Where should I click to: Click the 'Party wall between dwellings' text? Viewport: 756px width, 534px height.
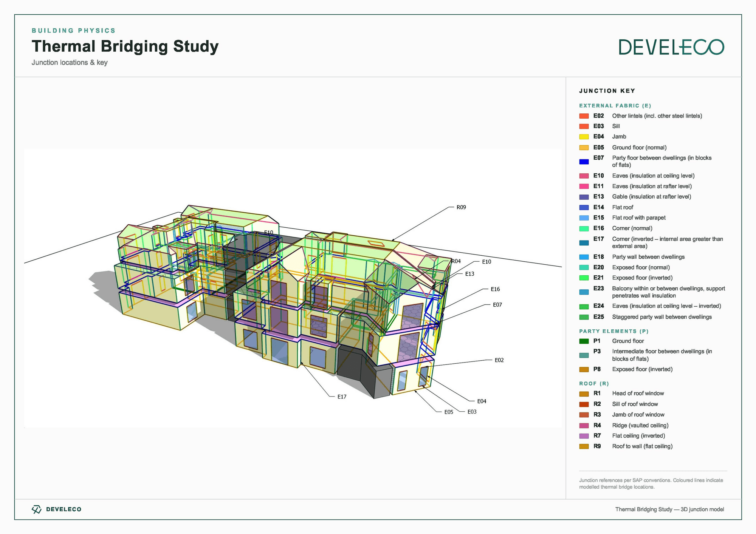pyautogui.click(x=648, y=257)
